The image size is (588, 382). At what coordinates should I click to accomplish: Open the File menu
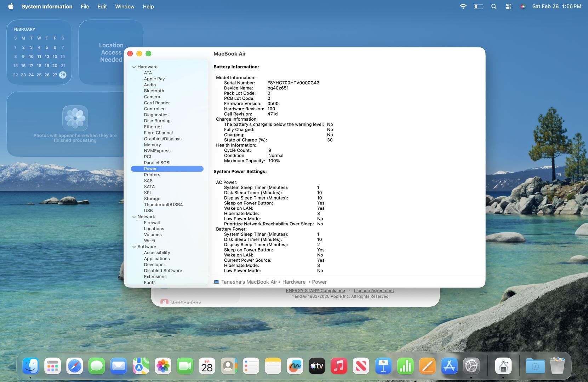pos(85,6)
